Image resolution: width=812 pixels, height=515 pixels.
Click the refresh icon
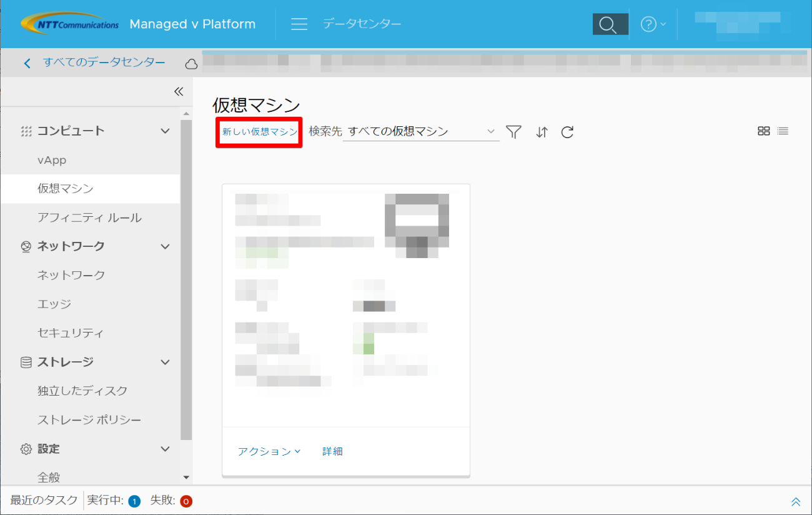point(567,132)
